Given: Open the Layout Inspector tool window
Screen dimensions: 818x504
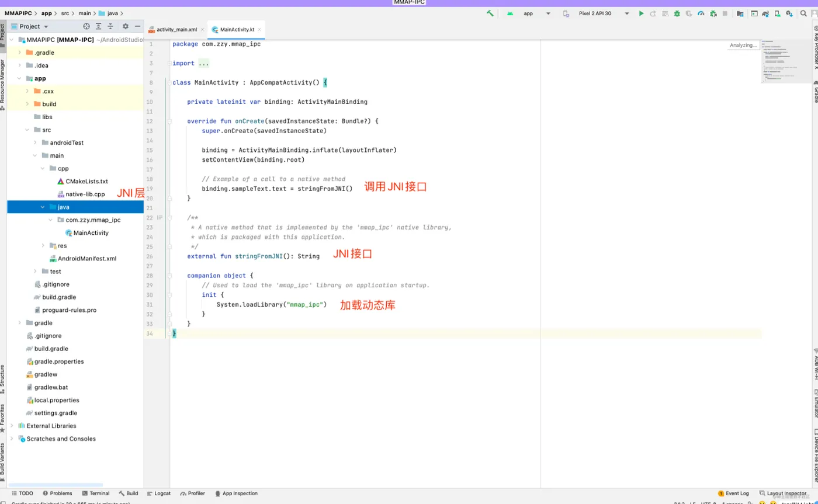Looking at the screenshot, I should (782, 493).
